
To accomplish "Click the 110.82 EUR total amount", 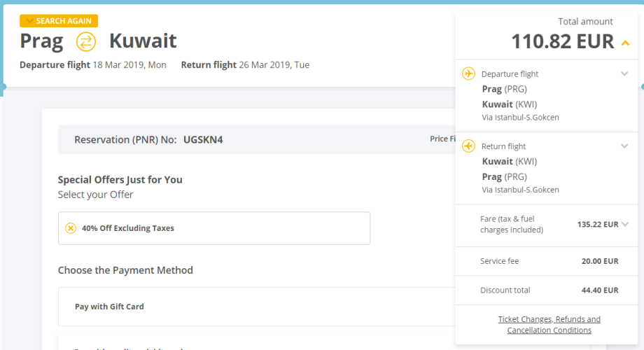I will coord(562,42).
